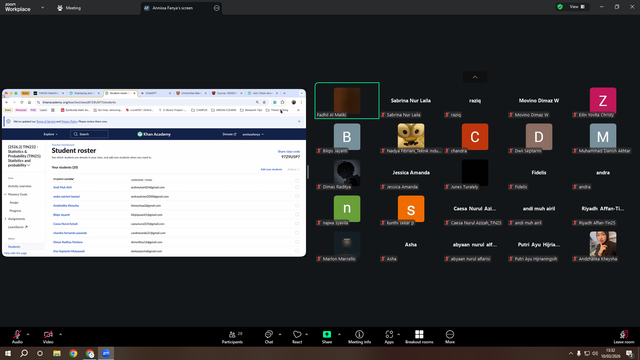Viewport: 640px width, 360px height.
Task: Tick checkbox for Caesa Nurul Azizah row in shared screen
Action: coord(297,224)
